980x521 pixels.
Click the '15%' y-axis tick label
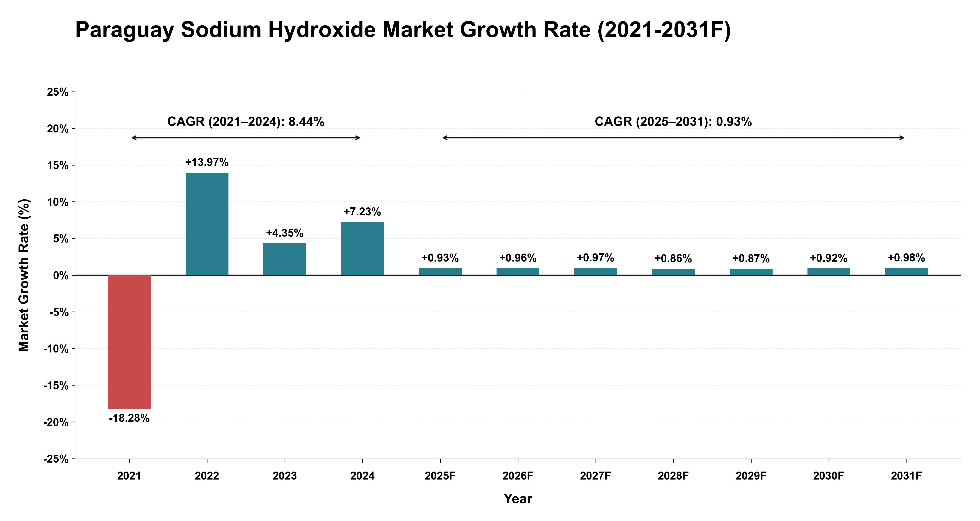(58, 166)
